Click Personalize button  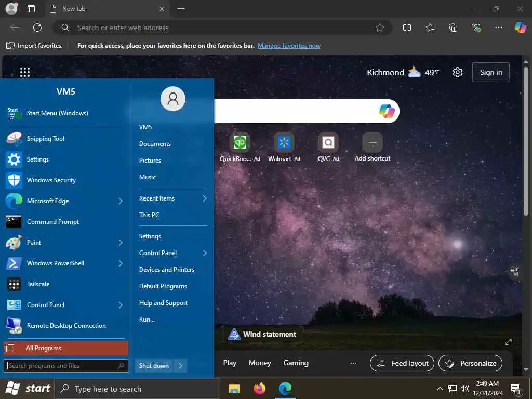470,363
